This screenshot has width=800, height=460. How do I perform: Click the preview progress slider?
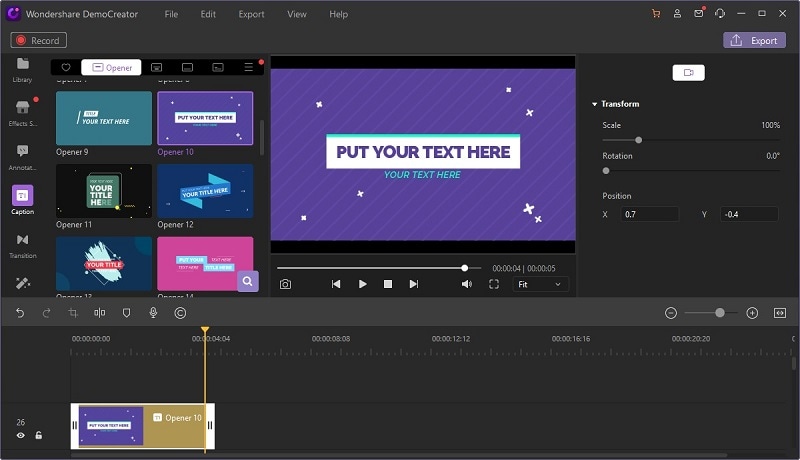coord(379,268)
